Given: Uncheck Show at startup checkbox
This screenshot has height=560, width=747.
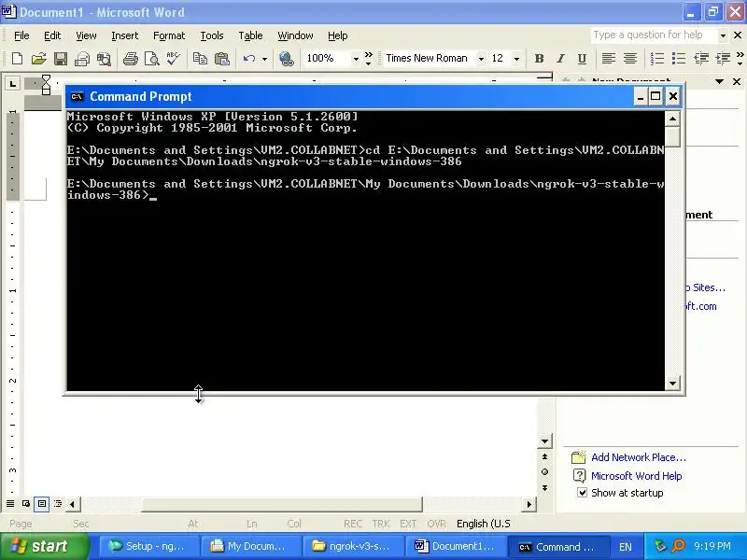Looking at the screenshot, I should click(582, 493).
